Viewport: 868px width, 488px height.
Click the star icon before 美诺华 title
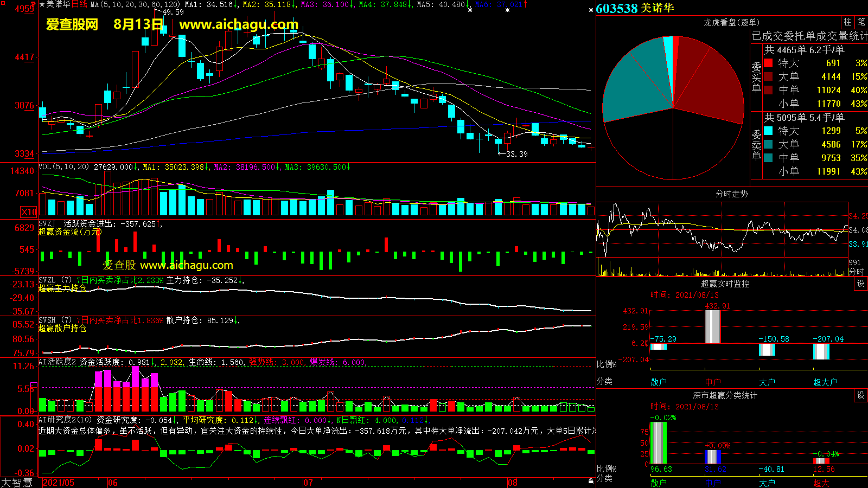point(42,4)
